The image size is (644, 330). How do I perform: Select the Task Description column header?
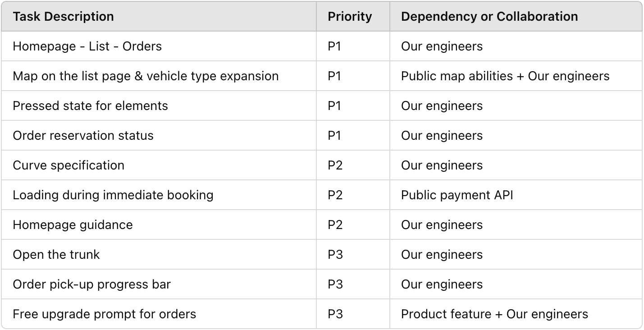(159, 17)
